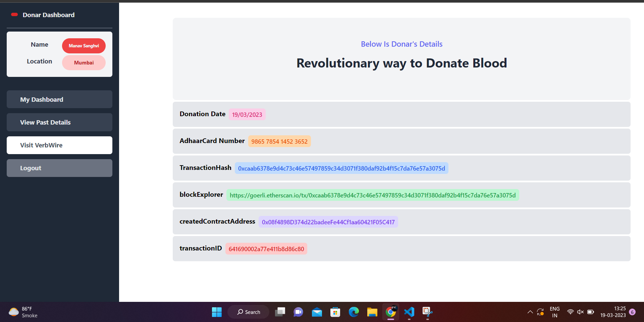Check the battery icon in the system tray
Image resolution: width=644 pixels, height=322 pixels.
[590, 312]
